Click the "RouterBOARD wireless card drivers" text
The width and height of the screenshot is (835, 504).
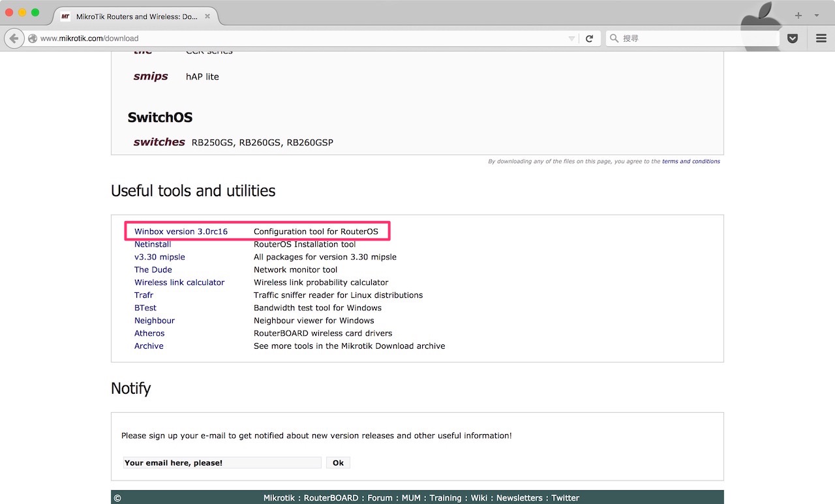pyautogui.click(x=324, y=333)
